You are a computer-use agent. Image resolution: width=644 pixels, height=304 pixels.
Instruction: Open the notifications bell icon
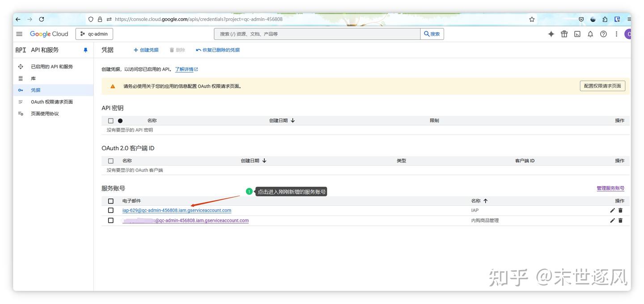pos(590,34)
